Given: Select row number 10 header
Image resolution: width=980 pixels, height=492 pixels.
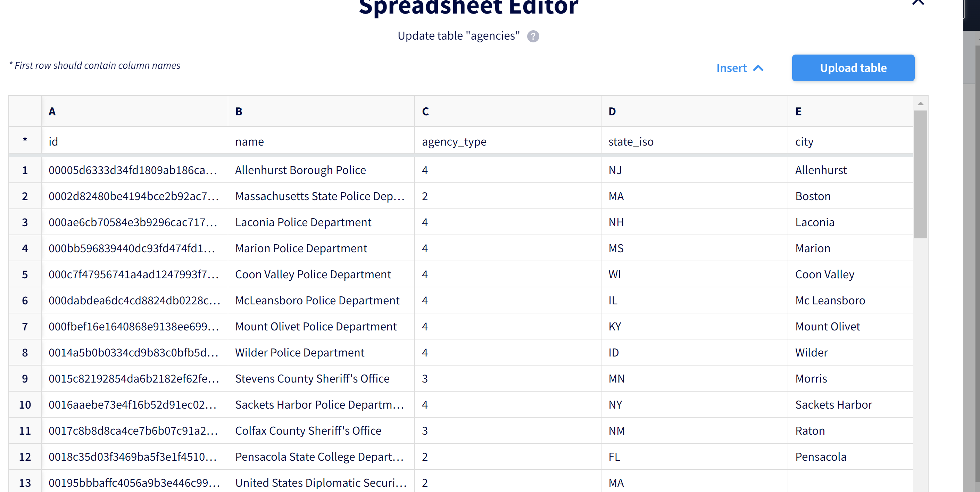Looking at the screenshot, I should tap(25, 404).
